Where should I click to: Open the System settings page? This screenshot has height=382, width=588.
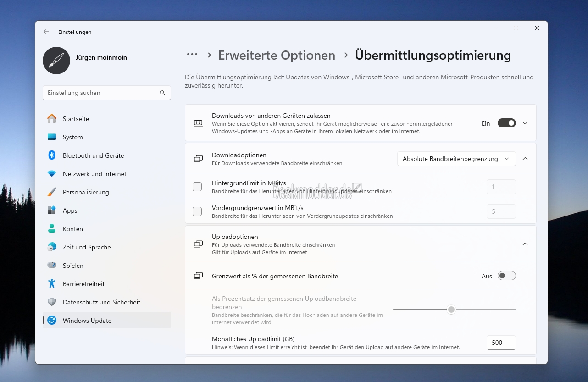tap(107, 137)
